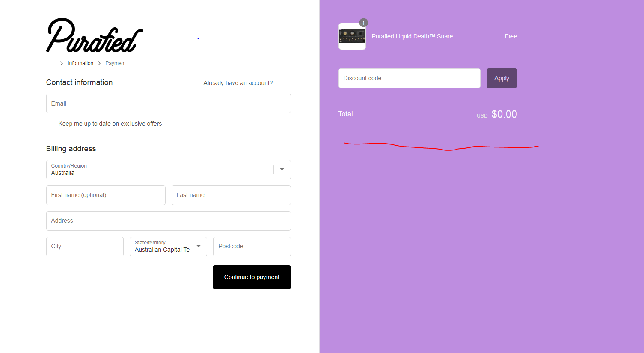Apply the discount code
Image resolution: width=644 pixels, height=353 pixels.
coord(502,78)
